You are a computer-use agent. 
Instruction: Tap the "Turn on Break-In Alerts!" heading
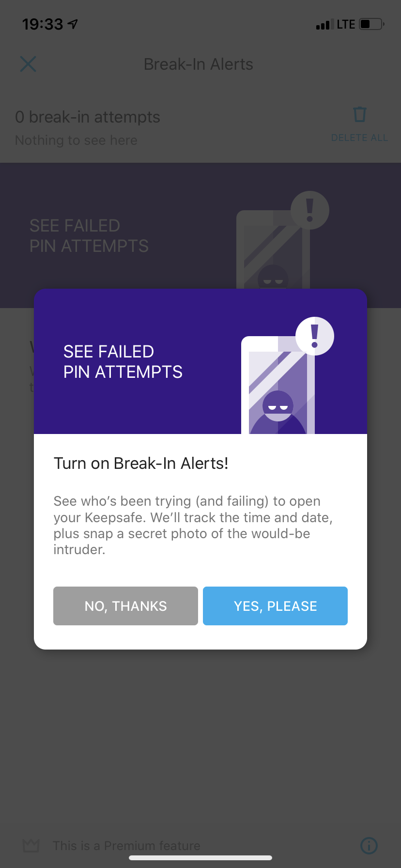(x=141, y=464)
